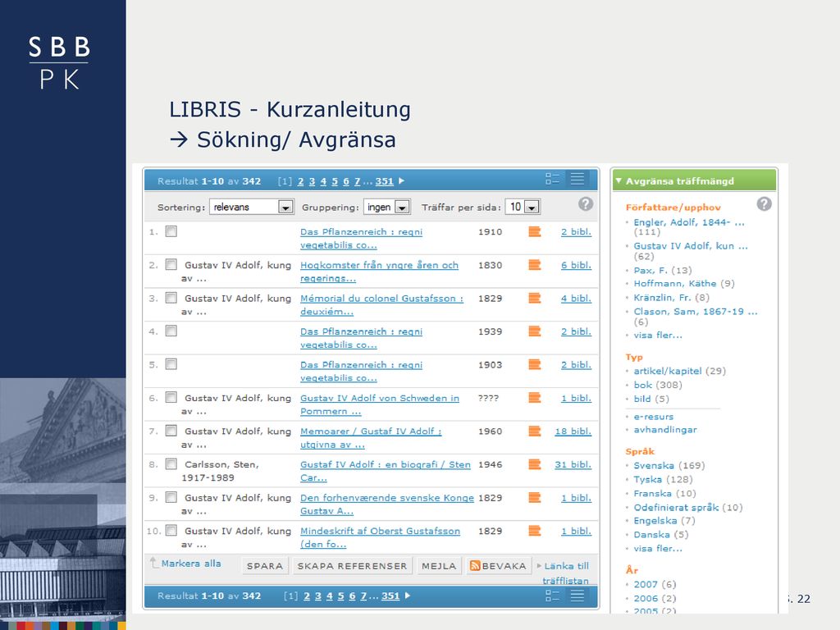Screen dimensions: 840x630
Task: Expand more languages via visa fler under Språk
Action: click(658, 549)
